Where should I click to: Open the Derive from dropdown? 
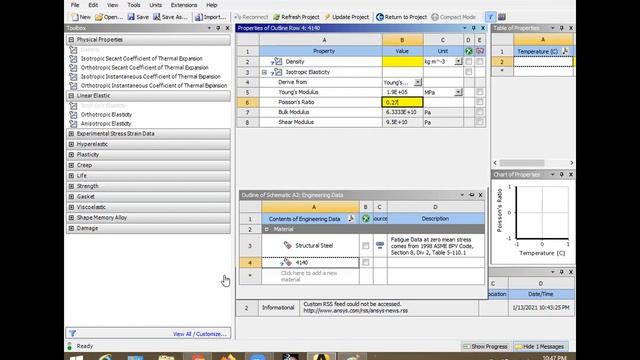[x=418, y=82]
